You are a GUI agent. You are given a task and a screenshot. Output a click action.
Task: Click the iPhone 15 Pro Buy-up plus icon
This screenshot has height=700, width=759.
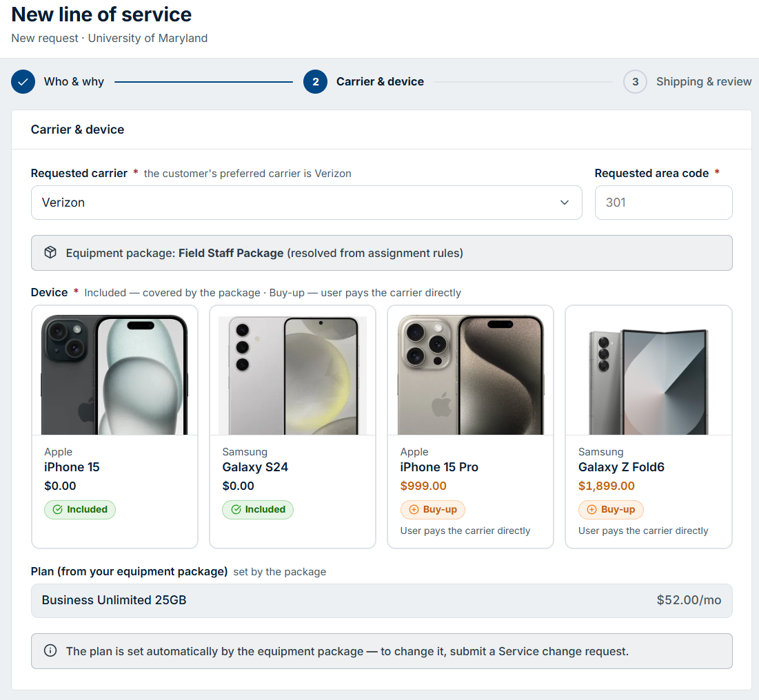(x=414, y=509)
